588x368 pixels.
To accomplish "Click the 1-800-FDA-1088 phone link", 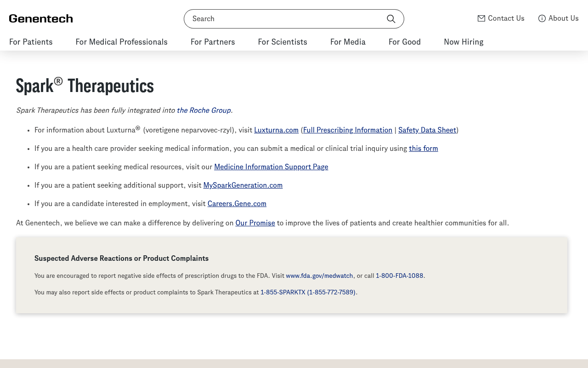I will click(x=400, y=276).
